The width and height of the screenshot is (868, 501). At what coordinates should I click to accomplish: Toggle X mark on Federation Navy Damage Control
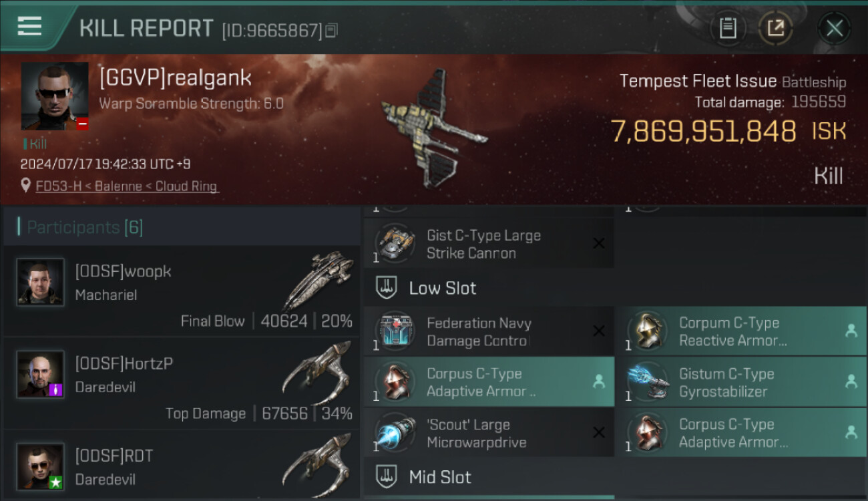coord(599,331)
